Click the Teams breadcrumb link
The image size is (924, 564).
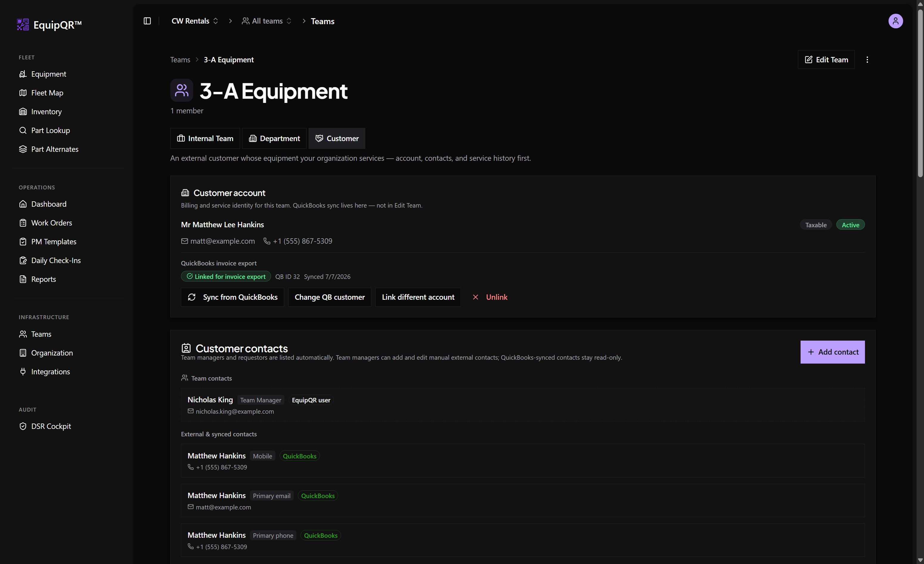pos(180,60)
